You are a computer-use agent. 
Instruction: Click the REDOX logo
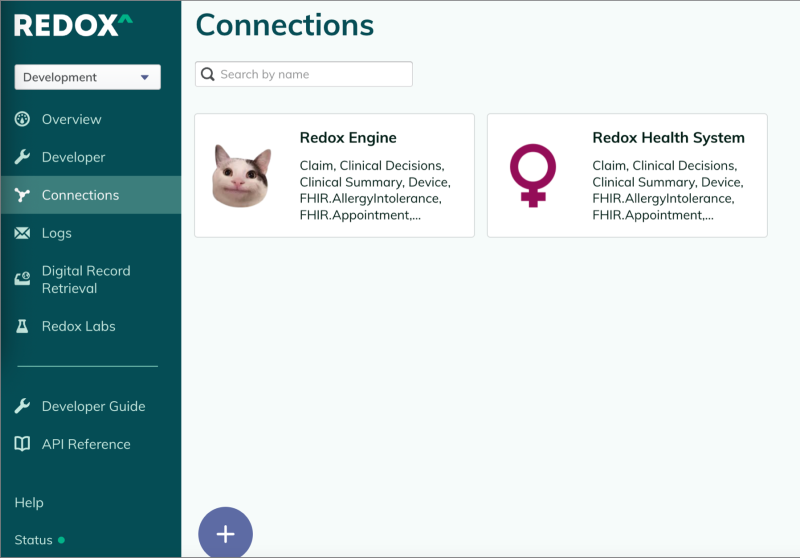[73, 26]
